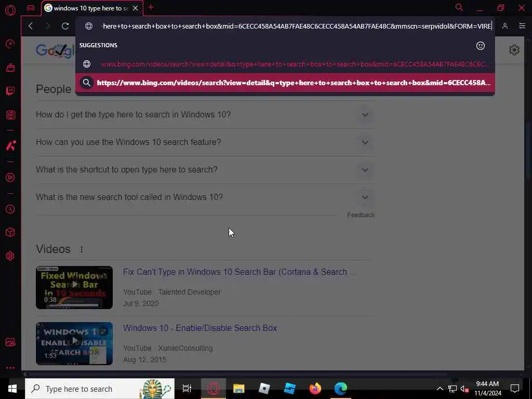Open Extensions cube icon in sidebar
The image size is (532, 399).
point(10,232)
